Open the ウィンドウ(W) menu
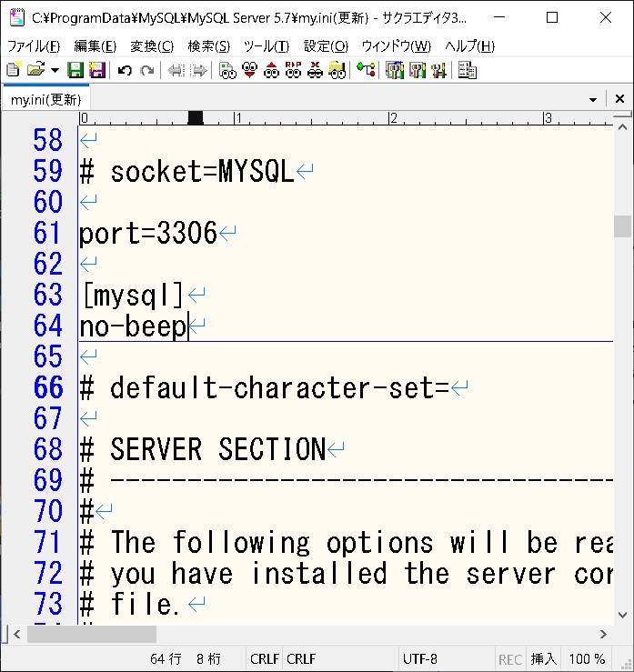Image resolution: width=634 pixels, height=672 pixels. pos(396,45)
